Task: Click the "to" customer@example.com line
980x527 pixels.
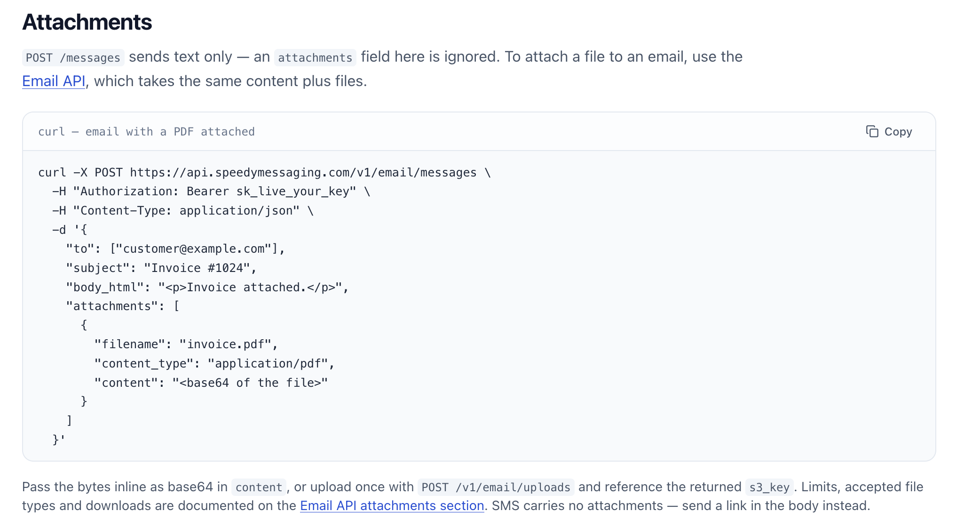Action: click(175, 249)
